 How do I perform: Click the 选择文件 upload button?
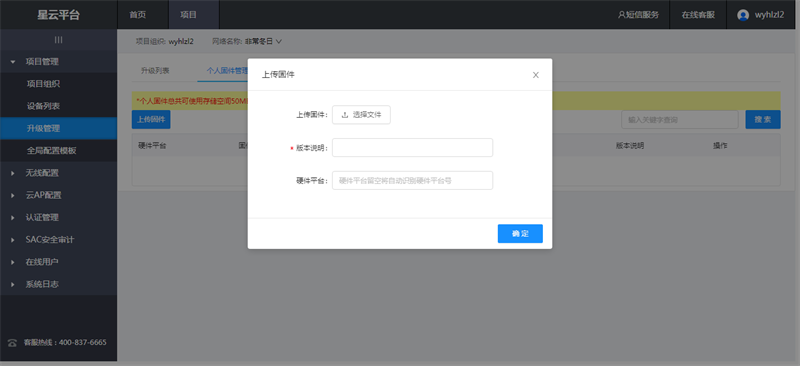361,115
